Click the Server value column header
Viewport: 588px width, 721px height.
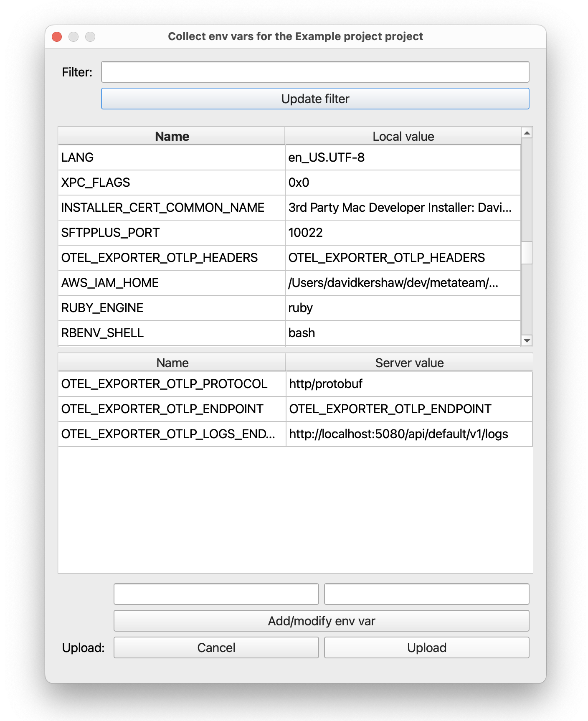tap(409, 363)
